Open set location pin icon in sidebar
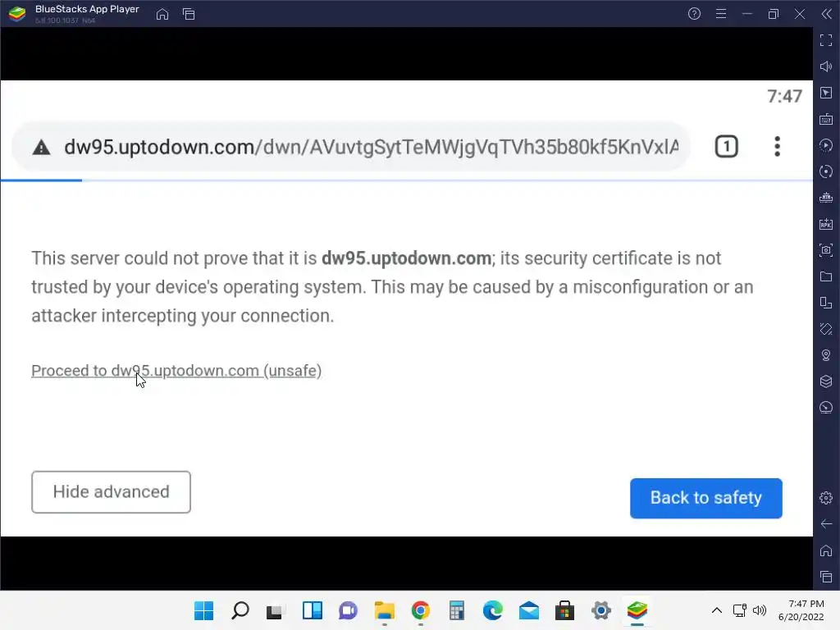 826,355
